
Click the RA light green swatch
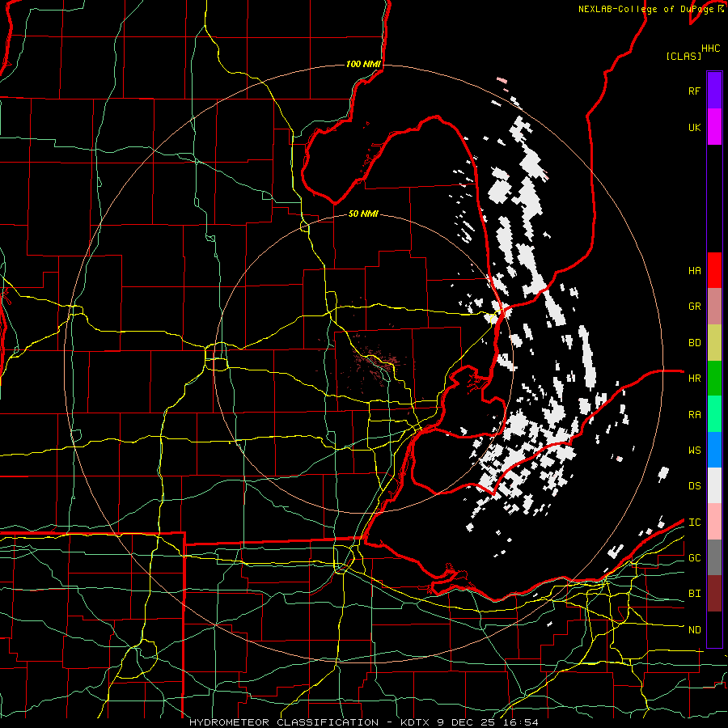tap(714, 414)
